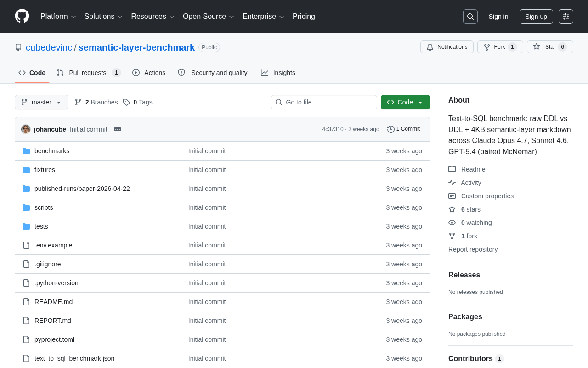Click the Report repository link
The height and width of the screenshot is (368, 588).
(x=473, y=249)
